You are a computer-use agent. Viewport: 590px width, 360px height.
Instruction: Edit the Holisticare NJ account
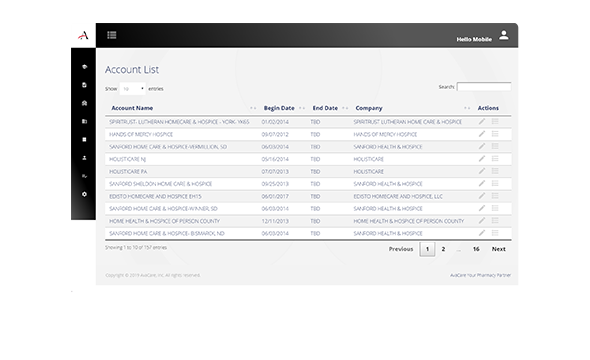482,159
